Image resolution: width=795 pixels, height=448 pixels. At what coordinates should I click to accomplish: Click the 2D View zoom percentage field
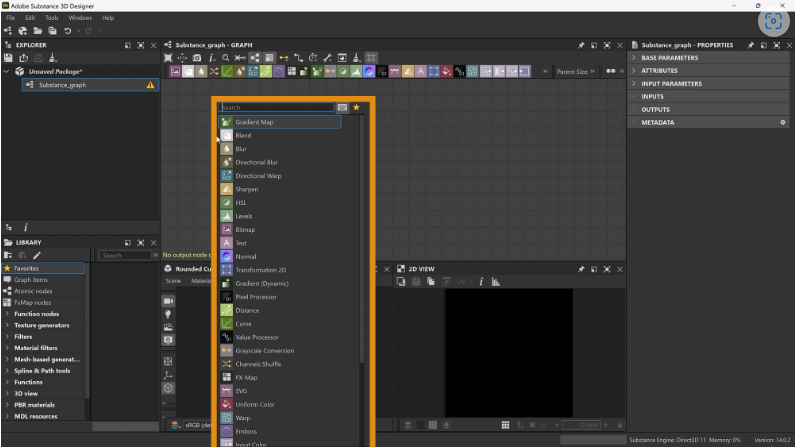pos(582,425)
